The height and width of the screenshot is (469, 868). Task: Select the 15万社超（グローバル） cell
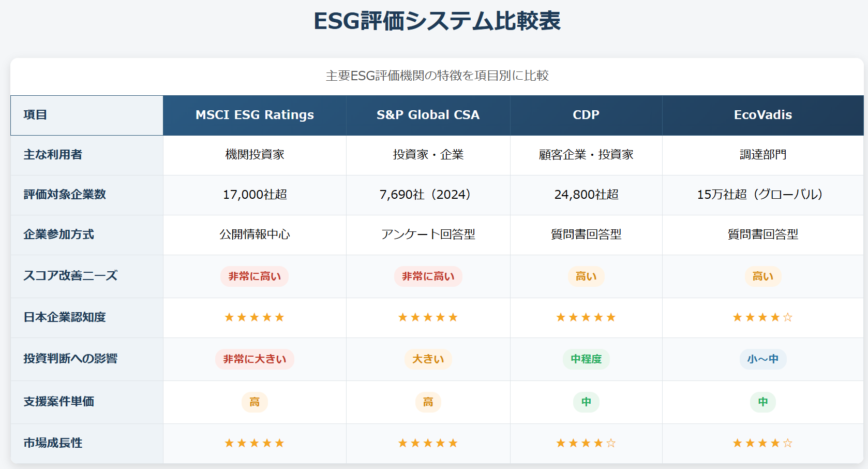pyautogui.click(x=763, y=195)
